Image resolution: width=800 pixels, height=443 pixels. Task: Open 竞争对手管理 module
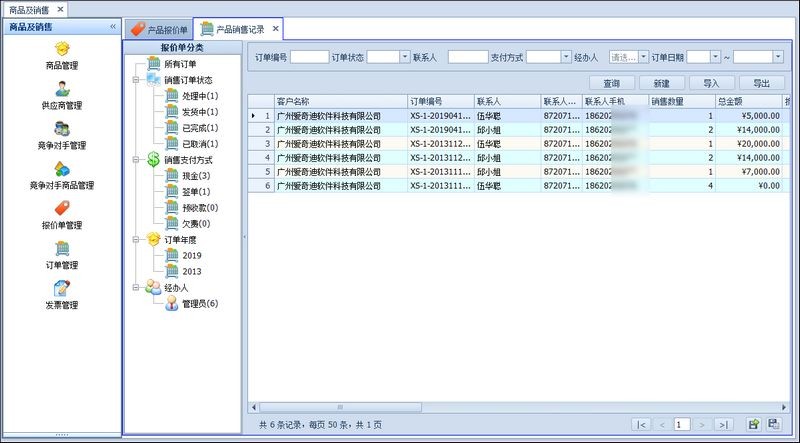(62, 135)
